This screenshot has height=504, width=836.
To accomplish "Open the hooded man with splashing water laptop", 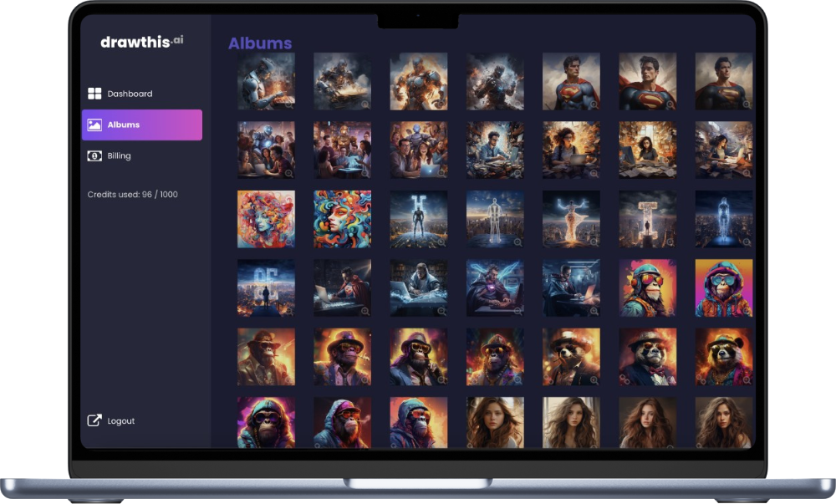I will [419, 288].
